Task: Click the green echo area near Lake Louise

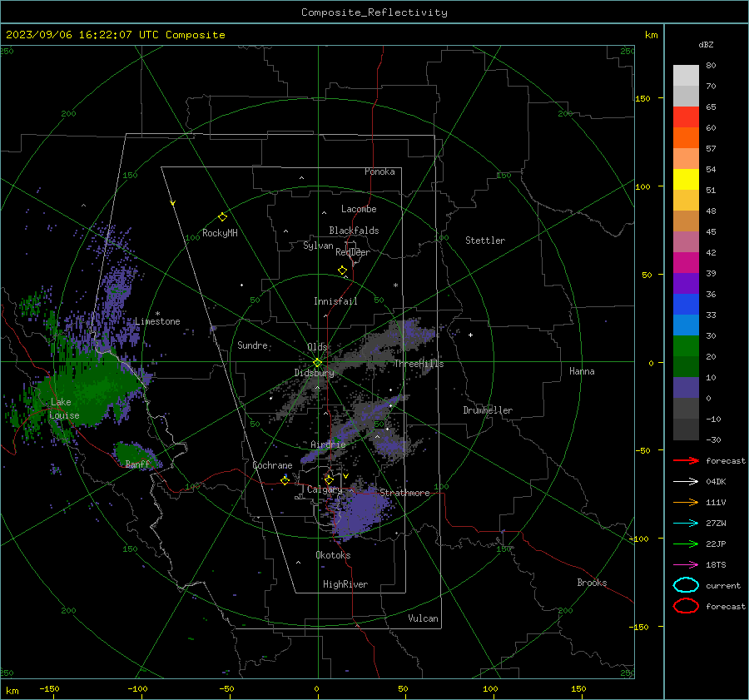Action: (x=91, y=390)
